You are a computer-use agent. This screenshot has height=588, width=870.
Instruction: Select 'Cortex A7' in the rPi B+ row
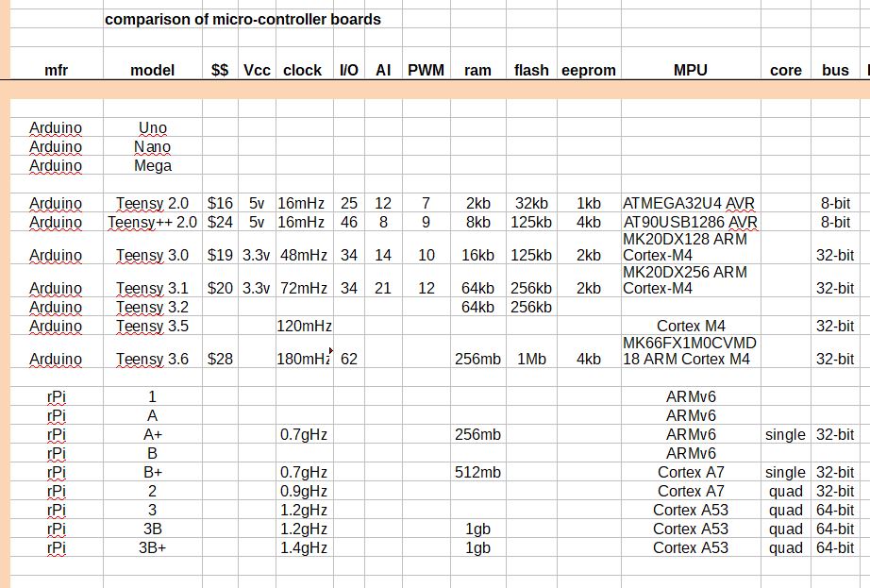691,473
